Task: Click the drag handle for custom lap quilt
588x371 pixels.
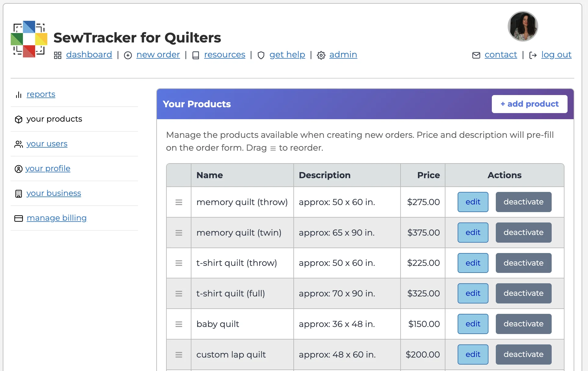Action: pyautogui.click(x=179, y=354)
